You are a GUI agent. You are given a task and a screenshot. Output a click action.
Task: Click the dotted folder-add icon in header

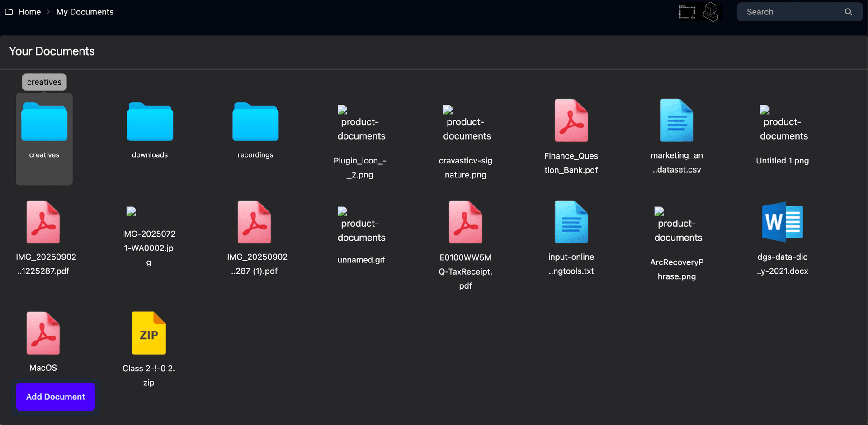click(688, 12)
